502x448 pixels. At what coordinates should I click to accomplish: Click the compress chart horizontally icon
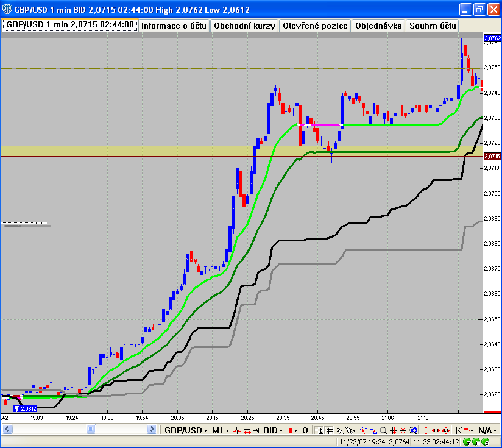237,431
